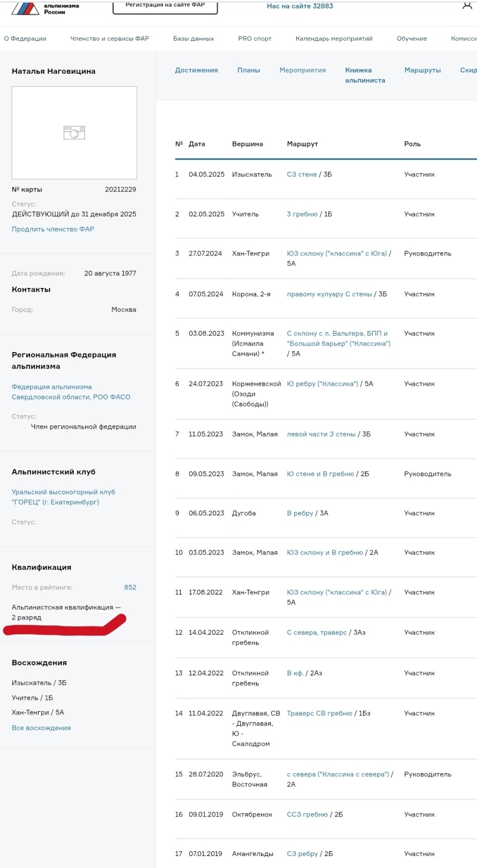Open the СЗ стене route link for Изыскатель
Screen dimensions: 477x868
302,174
